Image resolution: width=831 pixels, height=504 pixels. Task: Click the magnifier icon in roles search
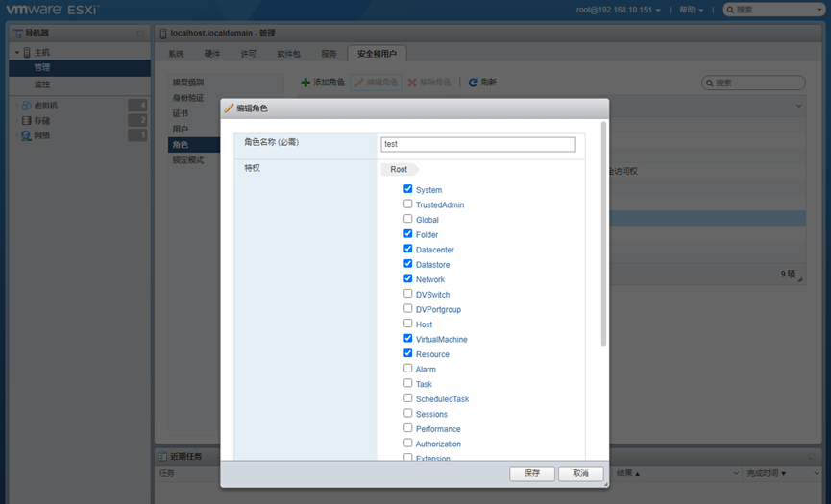point(710,84)
